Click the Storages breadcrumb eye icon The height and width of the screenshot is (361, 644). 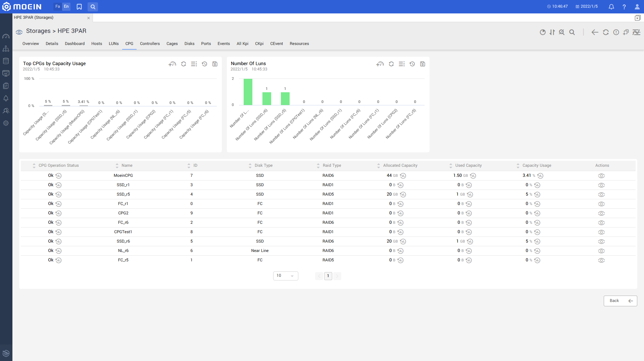coord(19,32)
